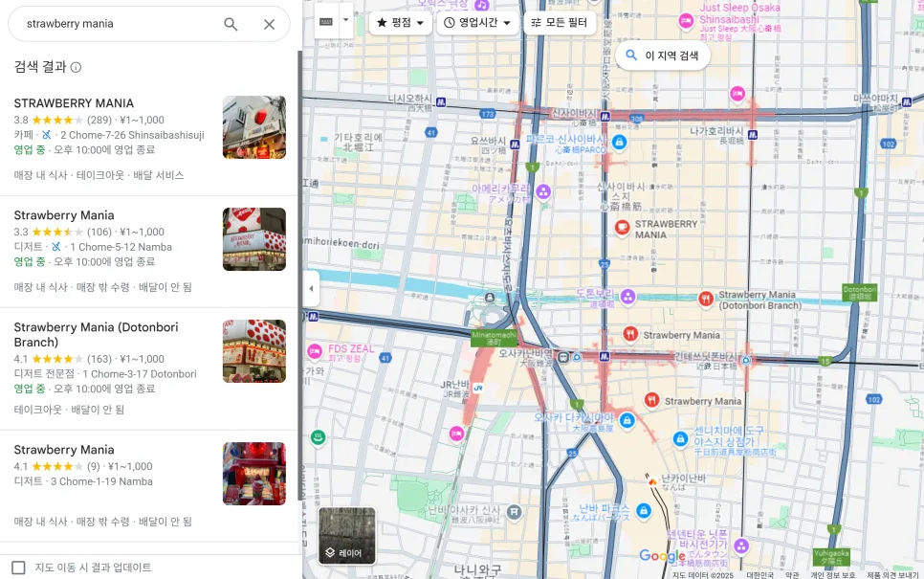Click the 오사카난바 train station icon
Viewport: 924px width, 579px height.
(562, 357)
